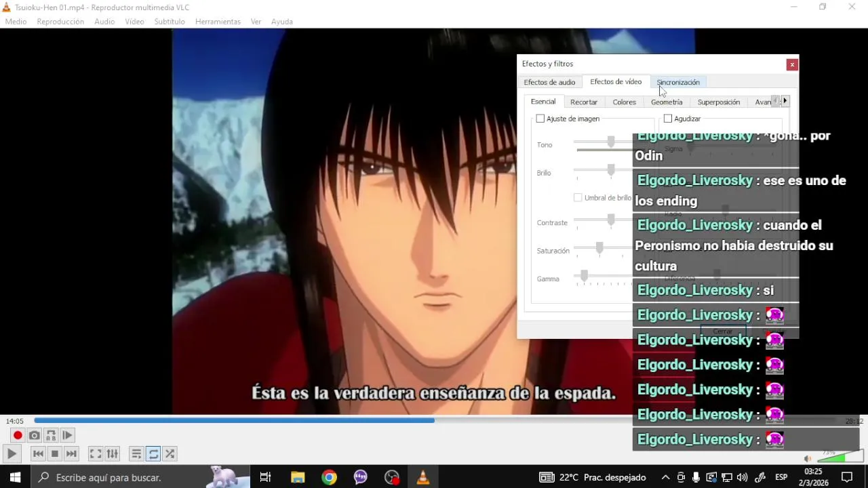This screenshot has height=488, width=868.
Task: Switch ESP input language indicator
Action: pyautogui.click(x=781, y=477)
